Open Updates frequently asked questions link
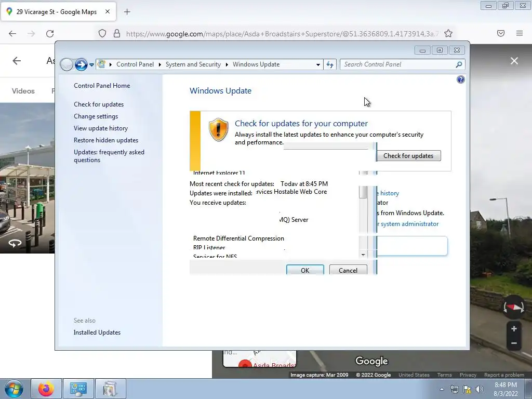Image resolution: width=532 pixels, height=399 pixels. (x=109, y=156)
